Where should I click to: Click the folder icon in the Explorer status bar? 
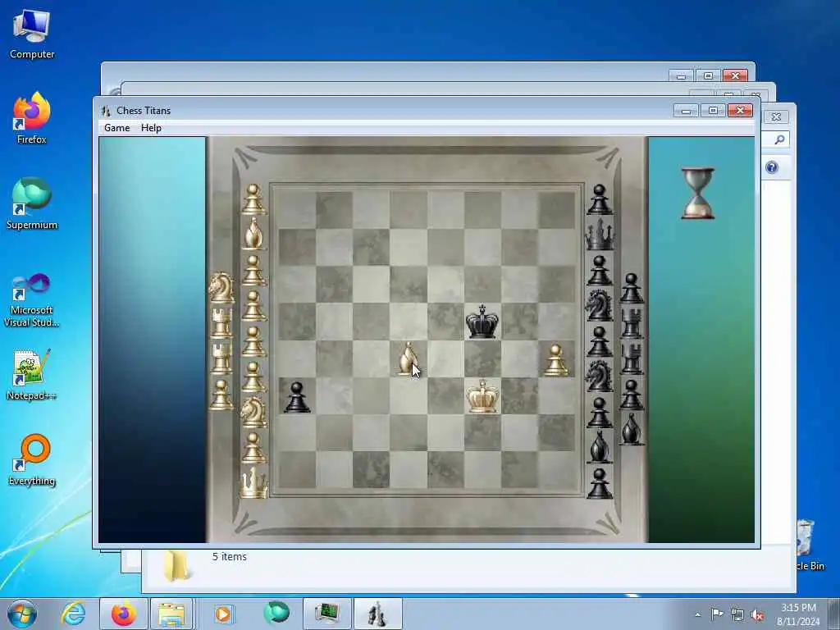pyautogui.click(x=176, y=565)
